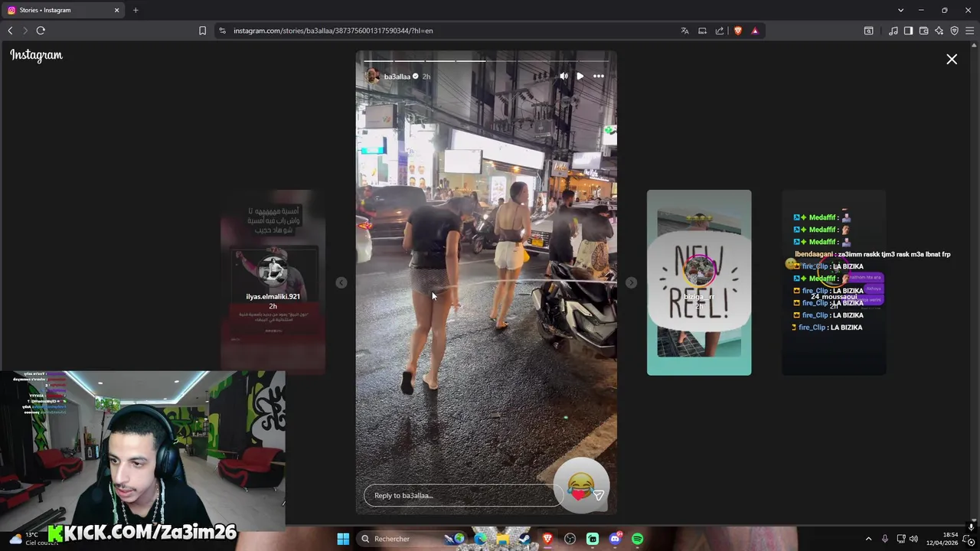
Task: Open Brave Shields lion icon
Action: click(737, 31)
